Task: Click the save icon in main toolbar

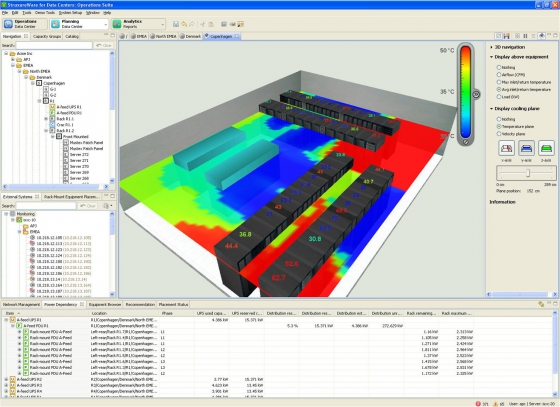Action: [176, 24]
